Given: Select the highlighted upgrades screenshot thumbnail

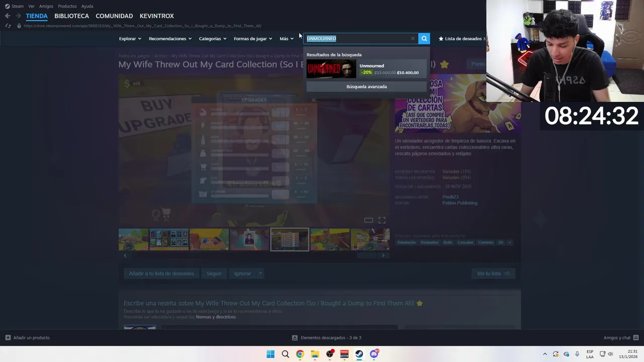Looking at the screenshot, I should point(290,239).
